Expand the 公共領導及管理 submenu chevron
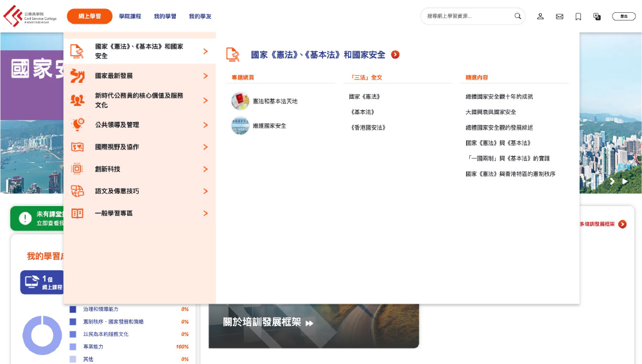This screenshot has width=642, height=364. point(205,125)
